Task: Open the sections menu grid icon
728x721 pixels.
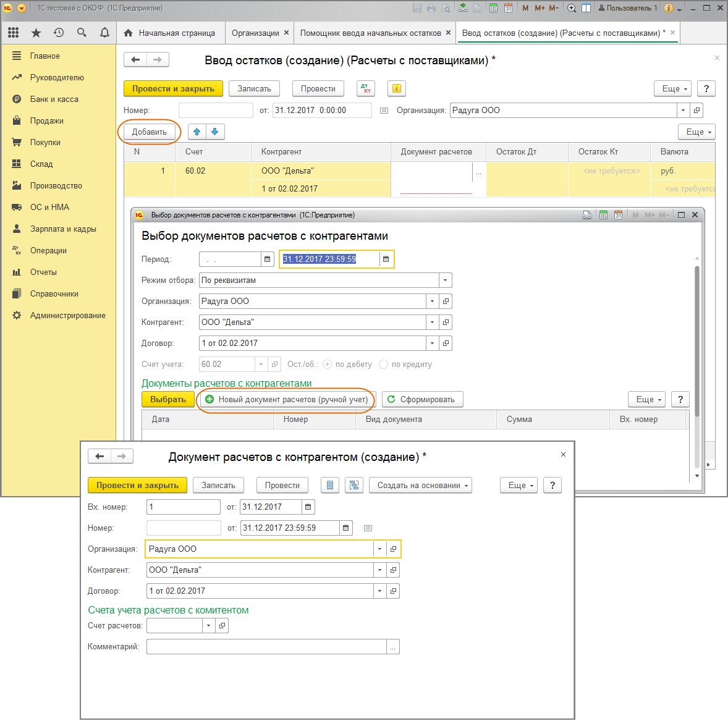Action: pos(13,33)
